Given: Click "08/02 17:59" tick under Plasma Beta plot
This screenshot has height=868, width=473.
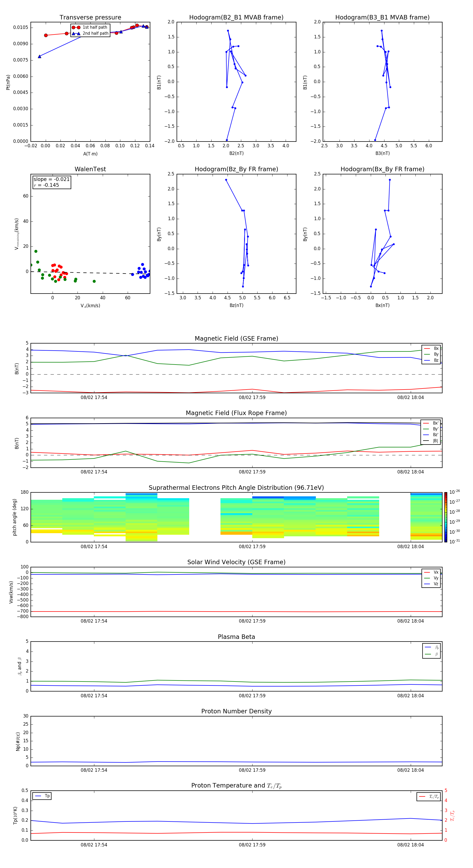Looking at the screenshot, I should [252, 695].
